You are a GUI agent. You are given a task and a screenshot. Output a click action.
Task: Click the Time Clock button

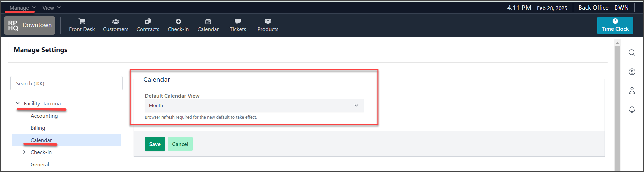coord(615,25)
